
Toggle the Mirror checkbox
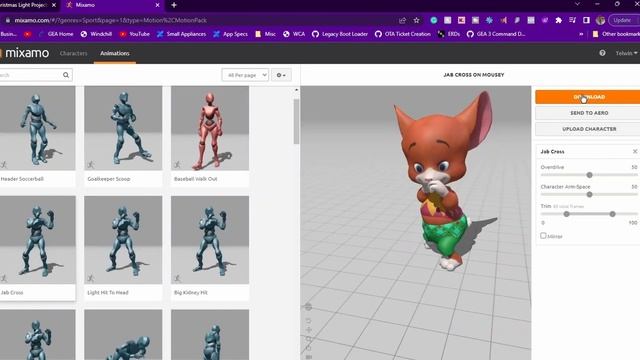point(543,236)
